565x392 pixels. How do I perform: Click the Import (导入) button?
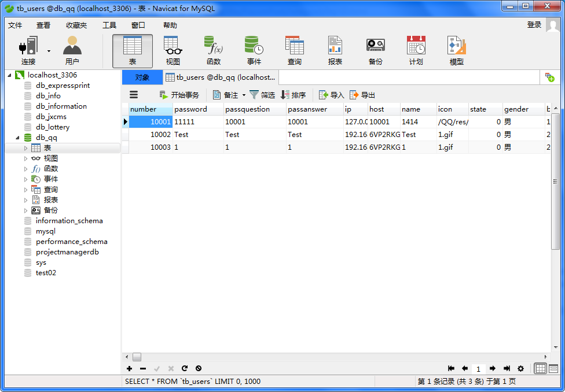(x=332, y=95)
